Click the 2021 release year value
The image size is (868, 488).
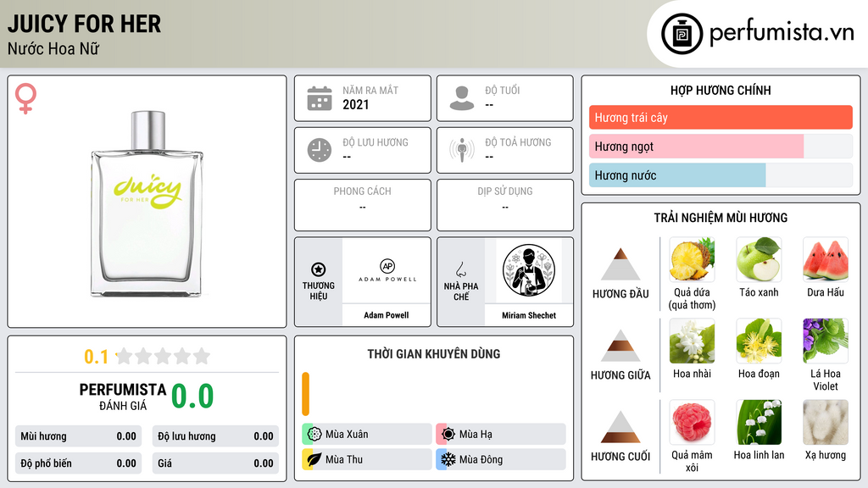tap(355, 104)
